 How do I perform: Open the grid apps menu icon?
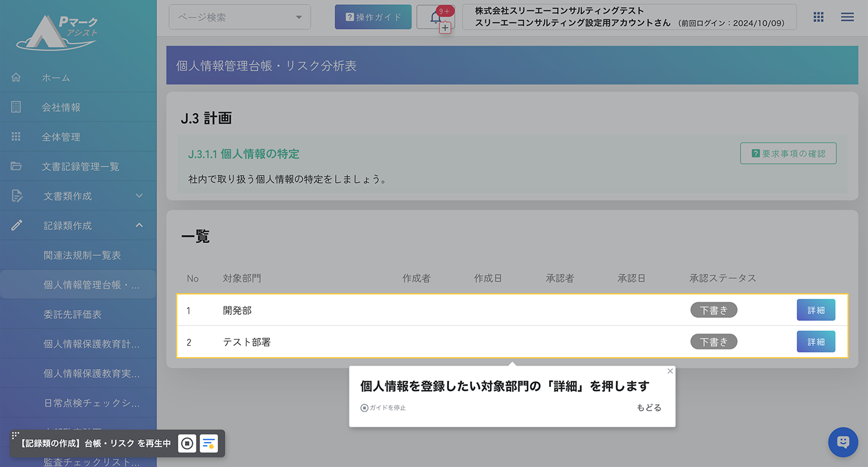[818, 17]
